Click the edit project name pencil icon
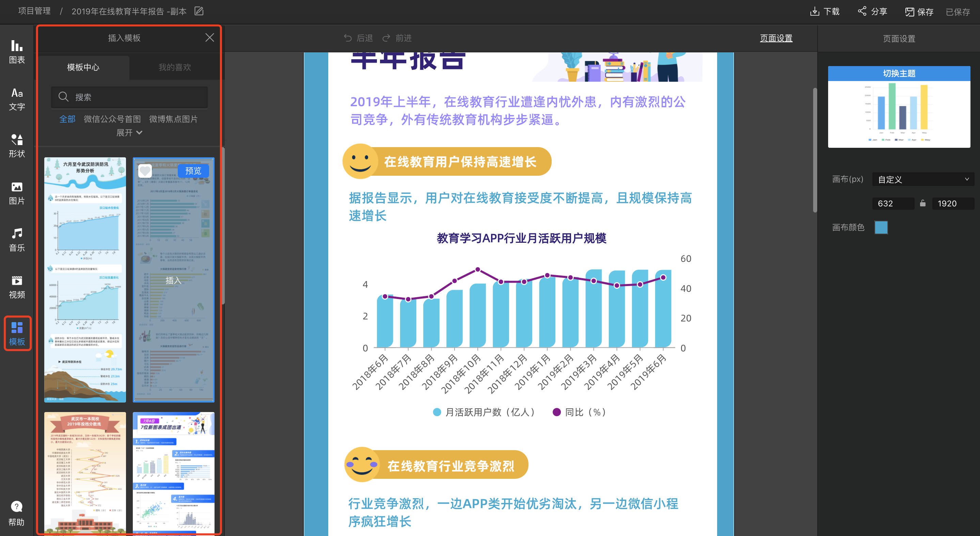 (x=199, y=11)
